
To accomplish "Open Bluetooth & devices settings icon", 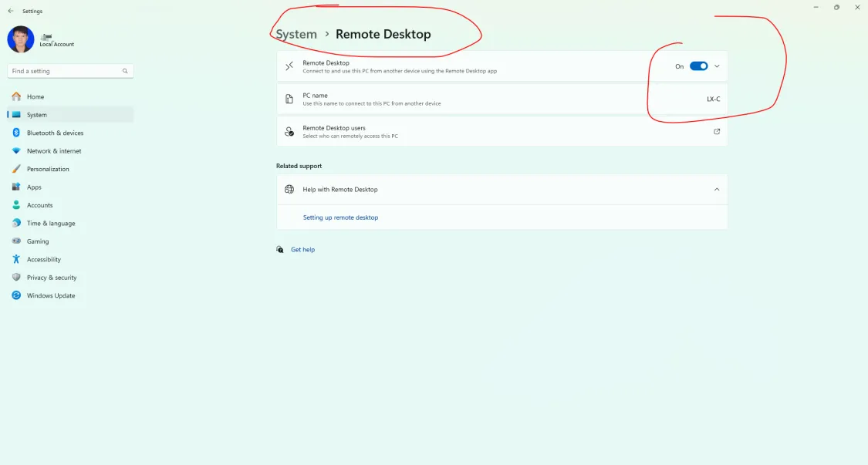I will 16,133.
